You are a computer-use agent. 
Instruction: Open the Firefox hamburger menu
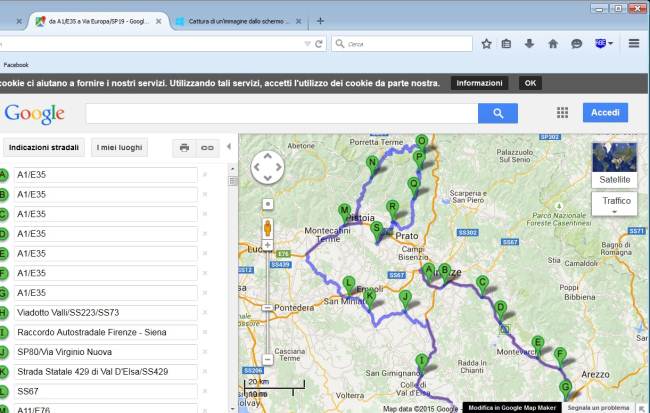click(x=634, y=44)
